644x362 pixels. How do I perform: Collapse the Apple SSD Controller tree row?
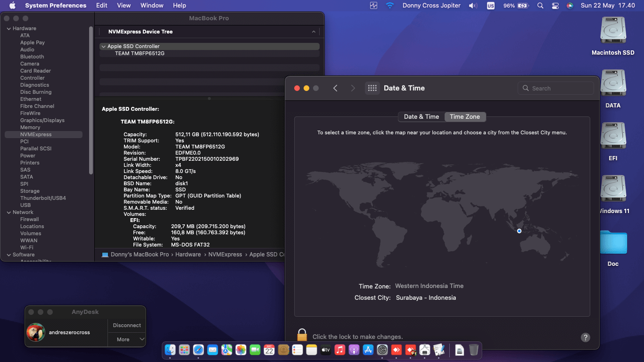click(103, 47)
